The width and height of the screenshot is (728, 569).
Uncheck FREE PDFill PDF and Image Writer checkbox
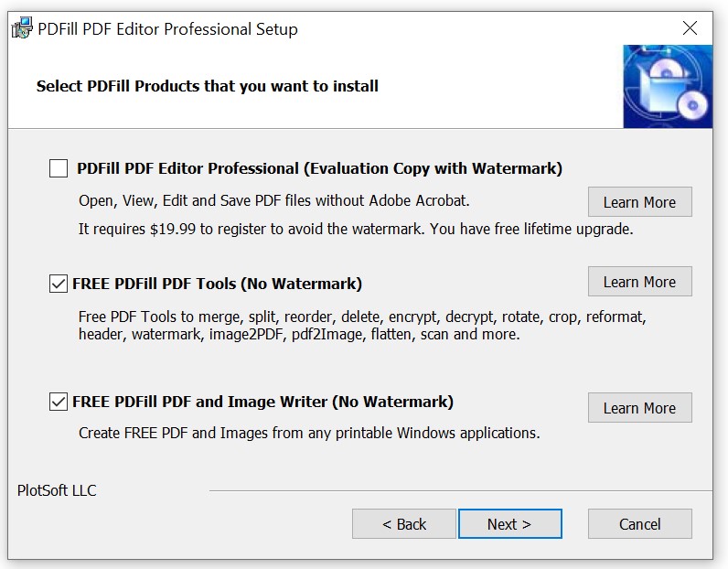tap(59, 402)
